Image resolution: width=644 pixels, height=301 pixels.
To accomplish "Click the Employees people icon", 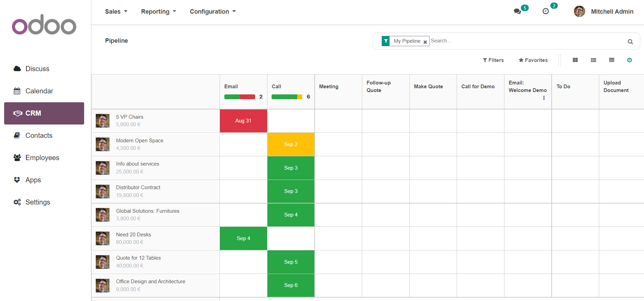I will tap(17, 158).
